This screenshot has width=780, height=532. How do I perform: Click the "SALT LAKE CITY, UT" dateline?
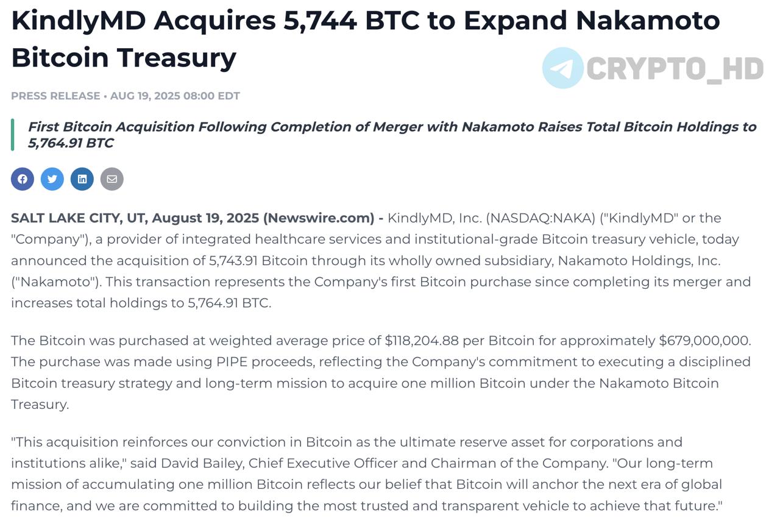coord(79,218)
